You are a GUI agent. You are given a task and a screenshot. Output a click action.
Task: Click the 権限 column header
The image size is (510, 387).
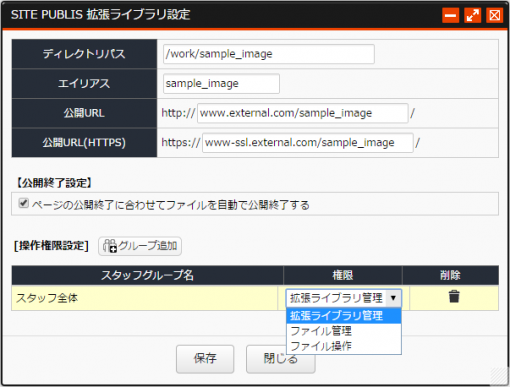coord(343,275)
